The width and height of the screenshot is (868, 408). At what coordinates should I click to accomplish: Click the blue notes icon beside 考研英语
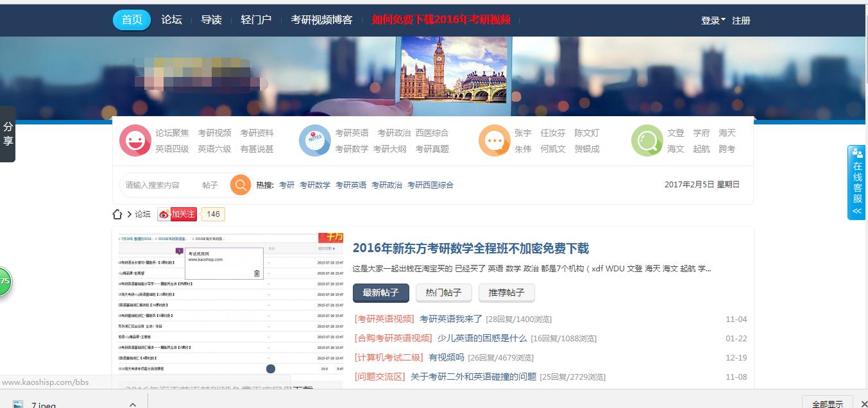[x=314, y=140]
